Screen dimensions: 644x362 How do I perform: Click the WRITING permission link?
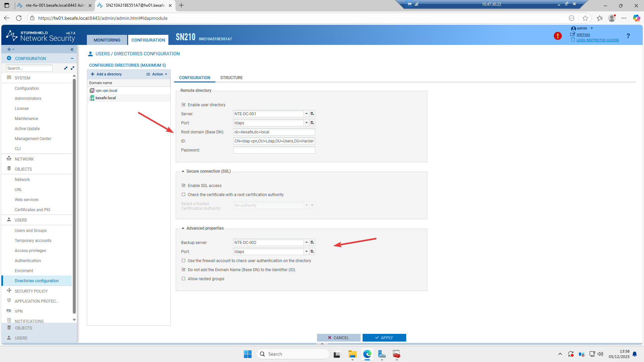click(583, 35)
